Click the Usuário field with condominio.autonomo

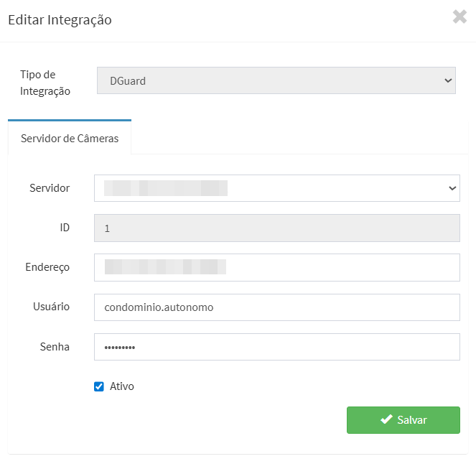(x=276, y=307)
